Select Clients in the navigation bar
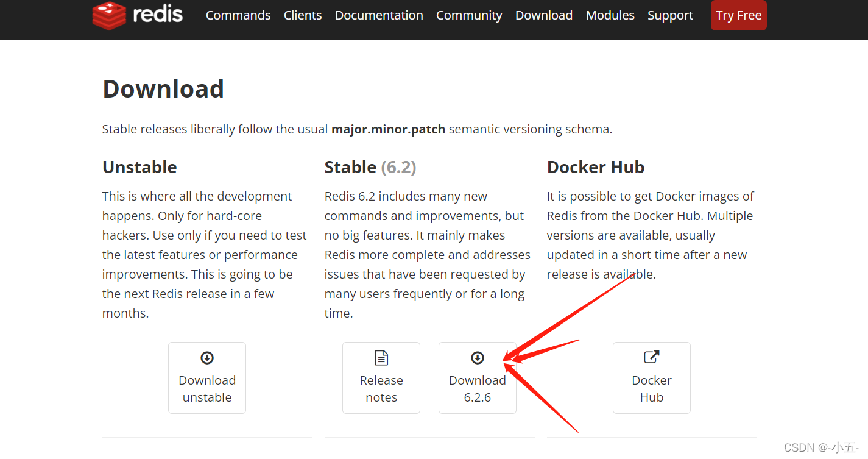The width and height of the screenshot is (868, 459). (303, 15)
